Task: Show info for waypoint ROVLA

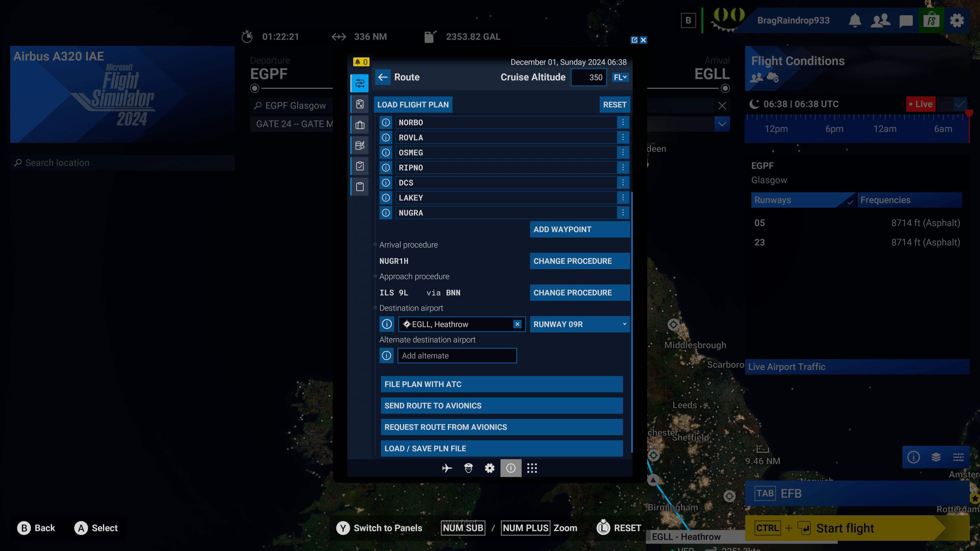Action: [x=386, y=137]
